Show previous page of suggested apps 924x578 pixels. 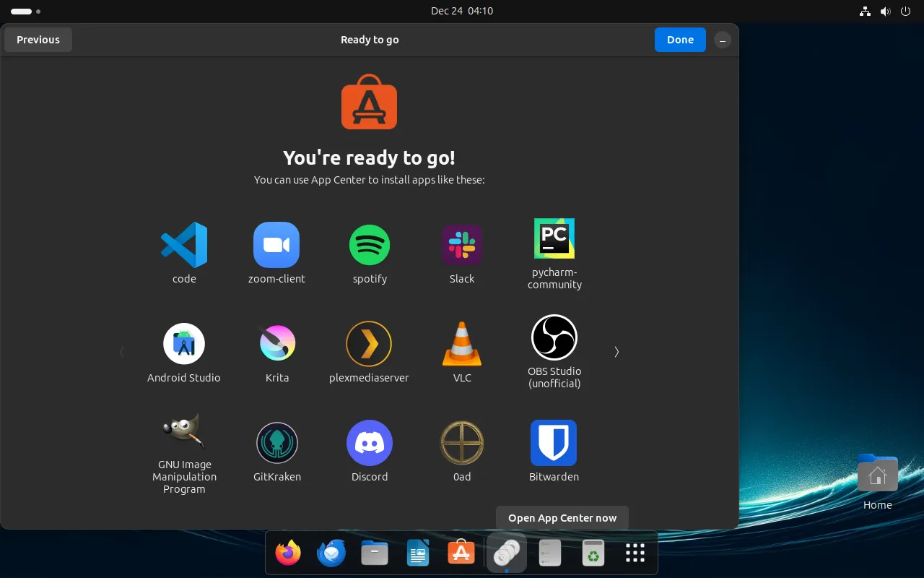click(x=121, y=352)
